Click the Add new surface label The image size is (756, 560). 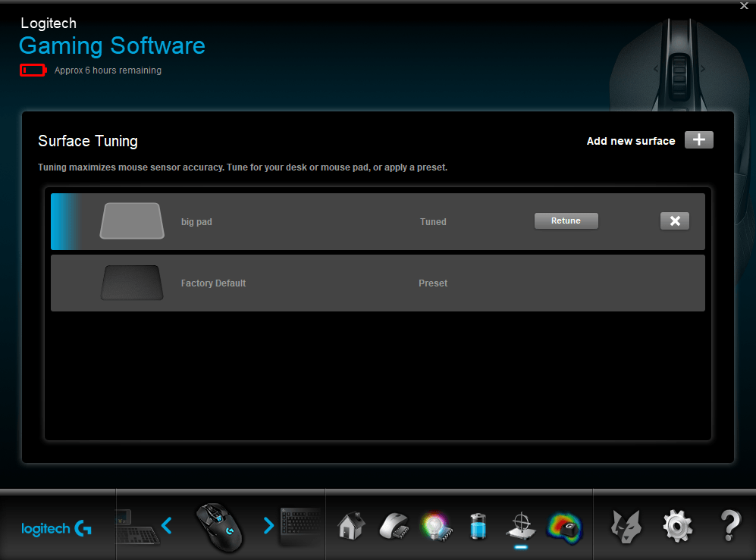pyautogui.click(x=631, y=141)
